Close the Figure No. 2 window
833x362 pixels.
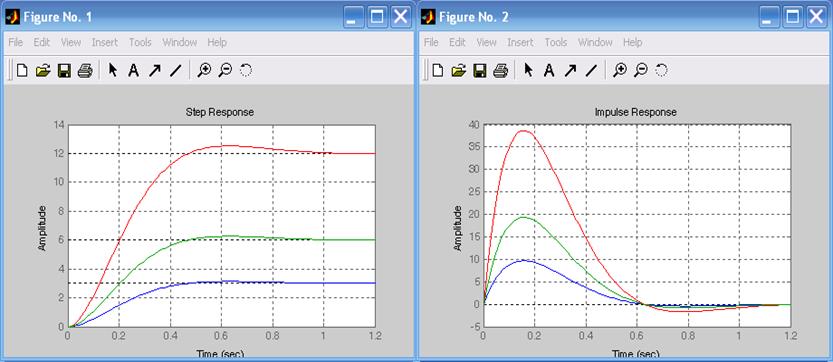(x=817, y=17)
